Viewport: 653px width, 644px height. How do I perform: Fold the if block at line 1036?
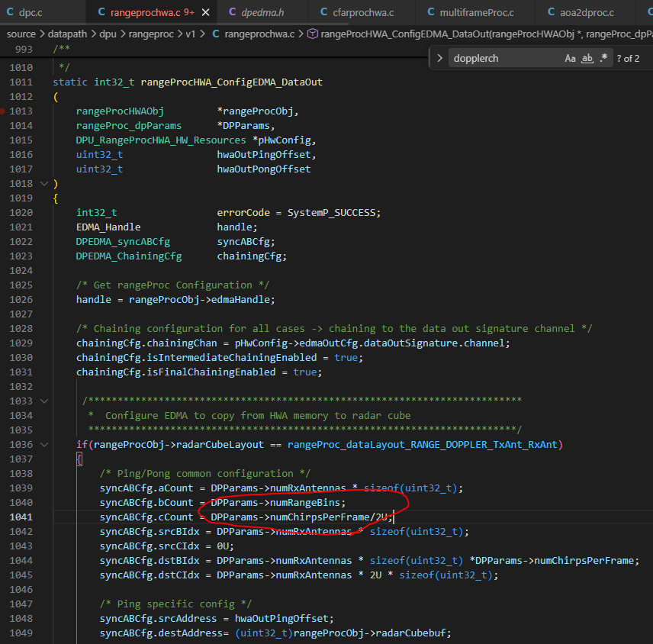(44, 445)
